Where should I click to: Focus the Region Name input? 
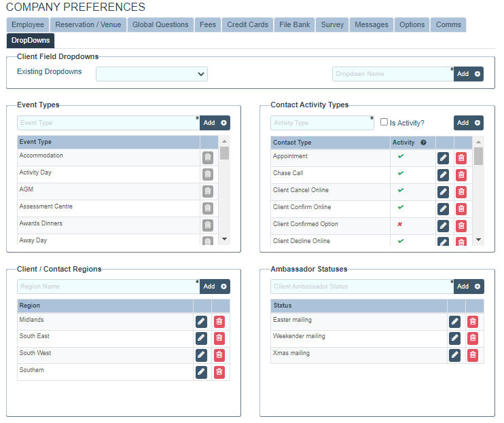tap(108, 286)
